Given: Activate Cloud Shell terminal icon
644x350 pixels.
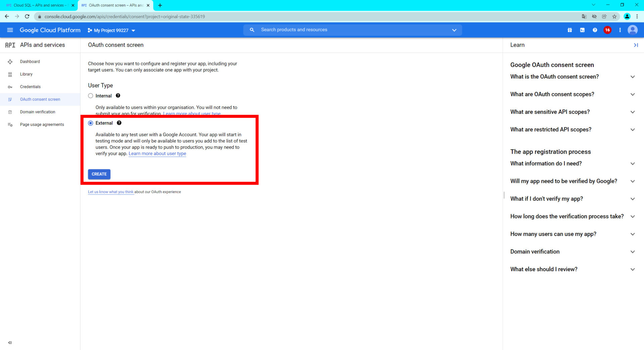Looking at the screenshot, I should tap(582, 30).
